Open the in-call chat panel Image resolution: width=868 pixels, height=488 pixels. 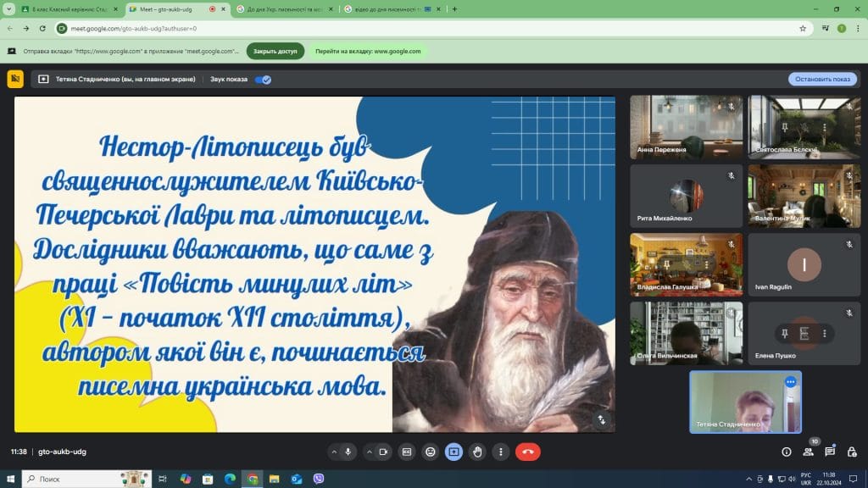pyautogui.click(x=830, y=452)
